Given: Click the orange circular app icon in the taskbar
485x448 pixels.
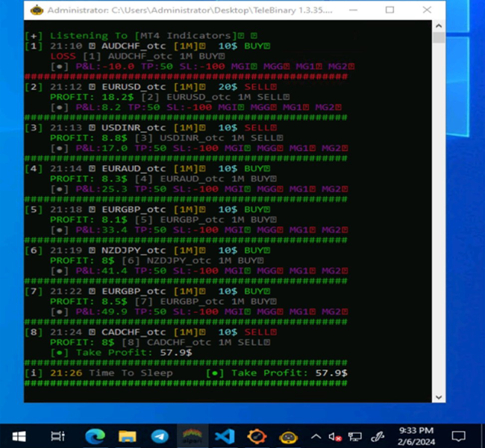Looking at the screenshot, I should [257, 436].
